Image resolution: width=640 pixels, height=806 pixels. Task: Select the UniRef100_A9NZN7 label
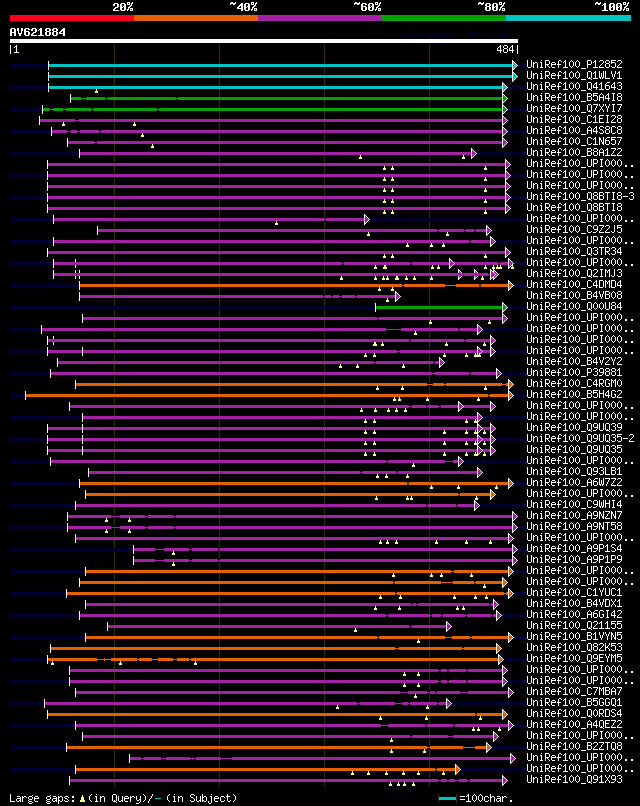(x=574, y=515)
